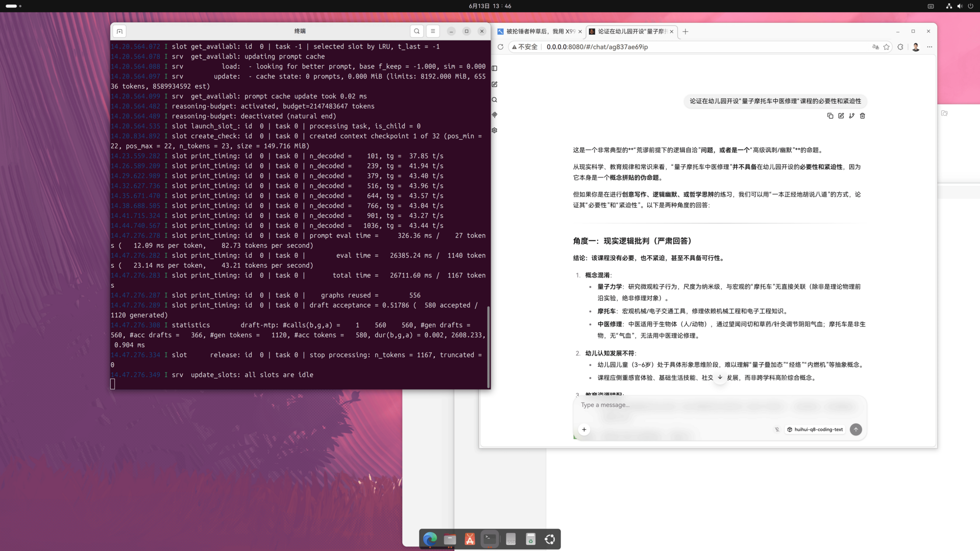Screen dimensions: 980x551
Task: Close the 论证在幼儿园开设 browser tab
Action: tap(672, 32)
